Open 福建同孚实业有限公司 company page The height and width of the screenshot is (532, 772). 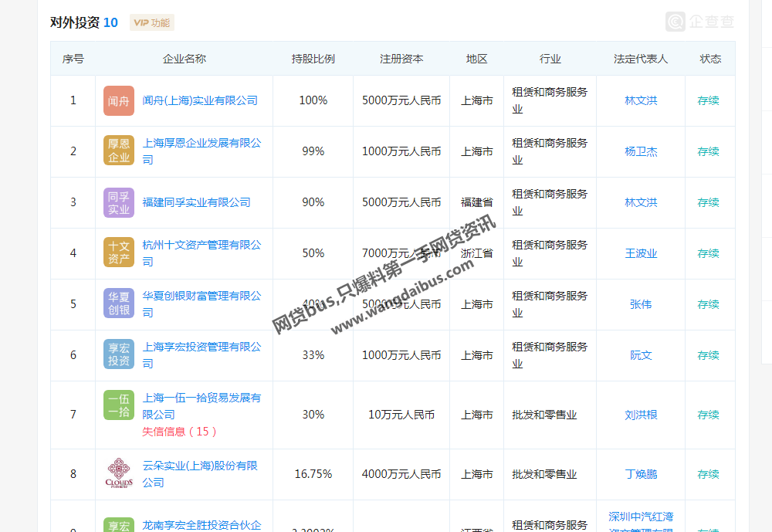pos(196,202)
